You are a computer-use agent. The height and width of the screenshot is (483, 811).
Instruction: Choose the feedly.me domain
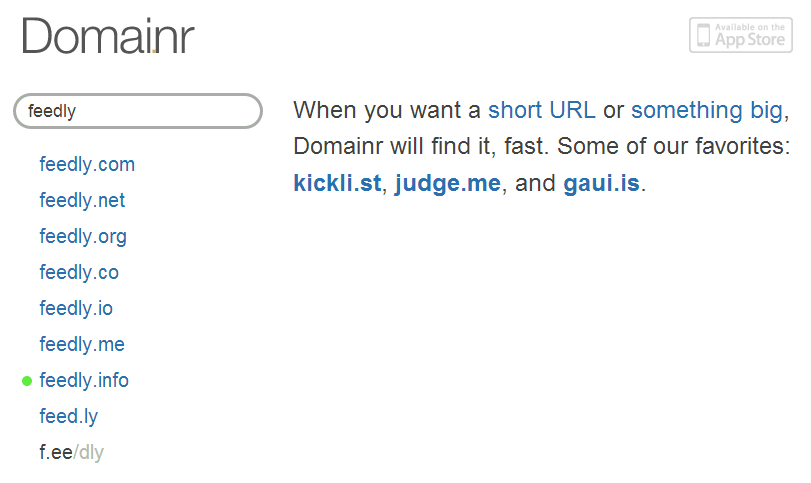82,344
